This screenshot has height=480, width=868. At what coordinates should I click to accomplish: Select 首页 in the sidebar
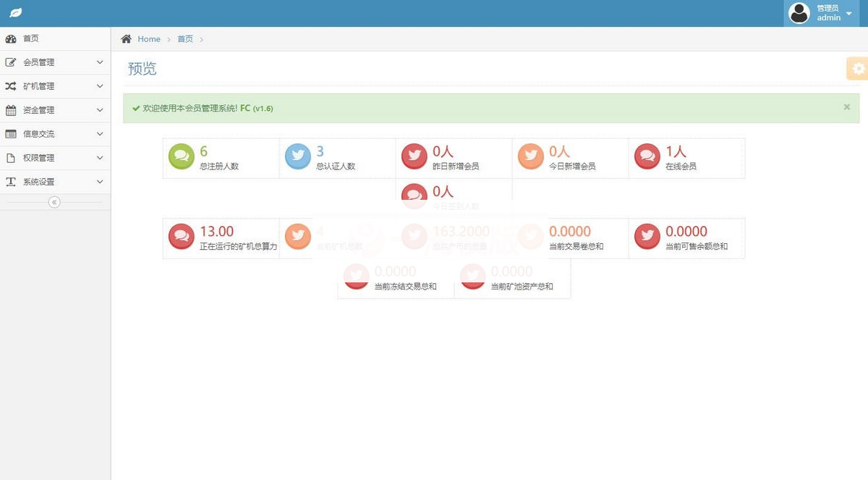pyautogui.click(x=31, y=38)
